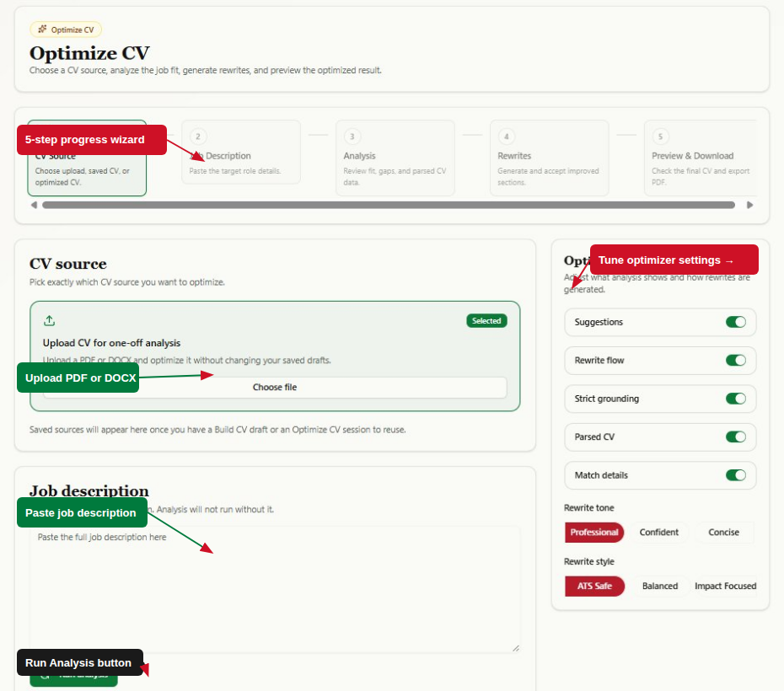Click the horizontal scrollbar below the wizard steps
This screenshot has height=691, width=784.
coord(389,205)
